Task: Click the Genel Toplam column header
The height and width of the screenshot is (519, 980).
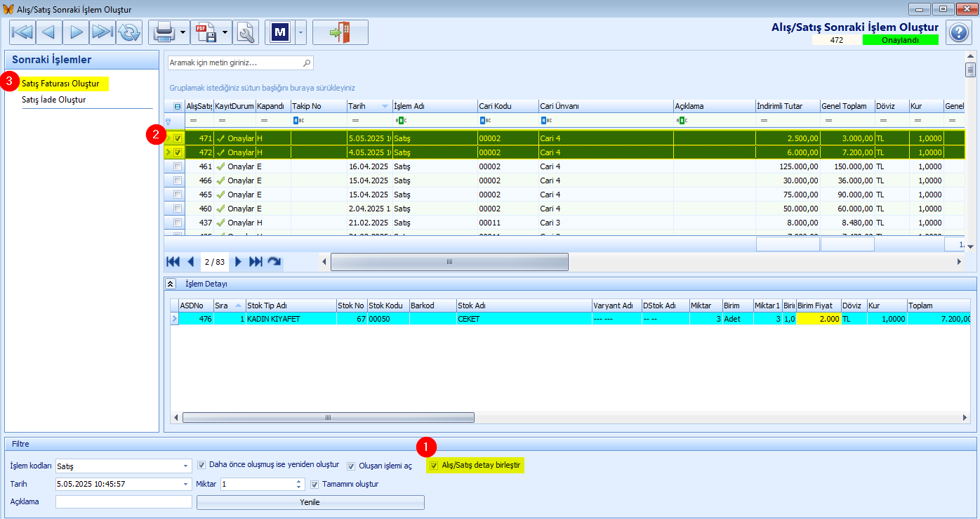Action: [x=847, y=106]
